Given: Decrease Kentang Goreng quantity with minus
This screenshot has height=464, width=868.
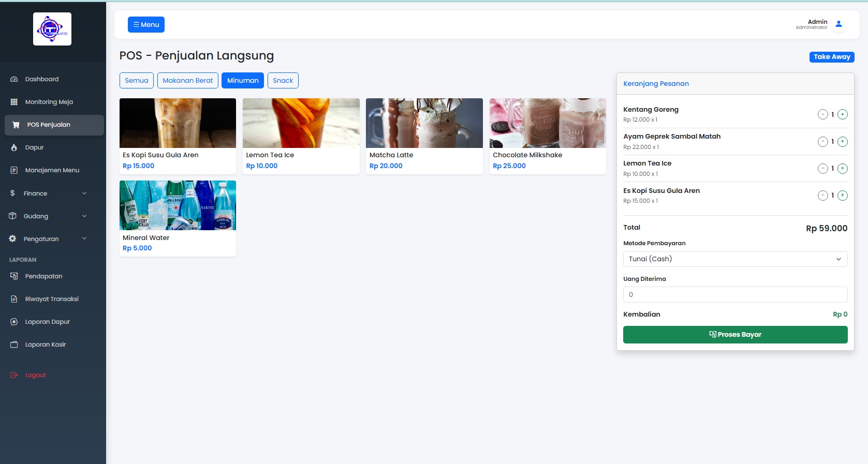Looking at the screenshot, I should point(822,114).
